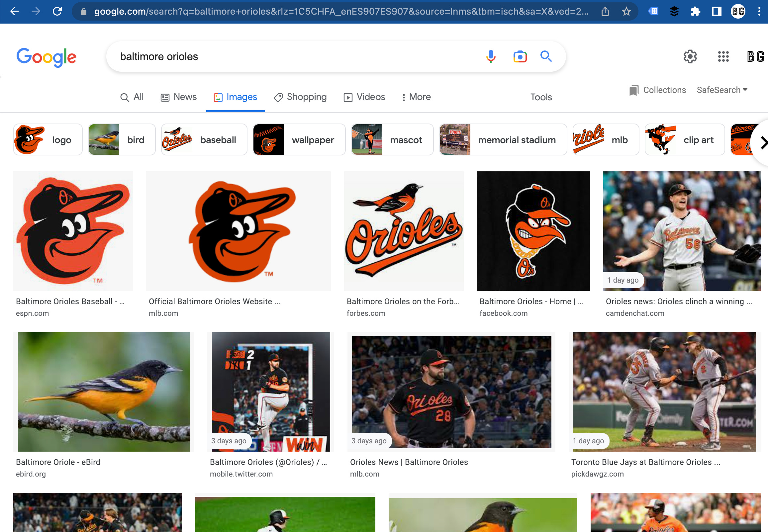Expand the SafeSearch dropdown

click(722, 90)
